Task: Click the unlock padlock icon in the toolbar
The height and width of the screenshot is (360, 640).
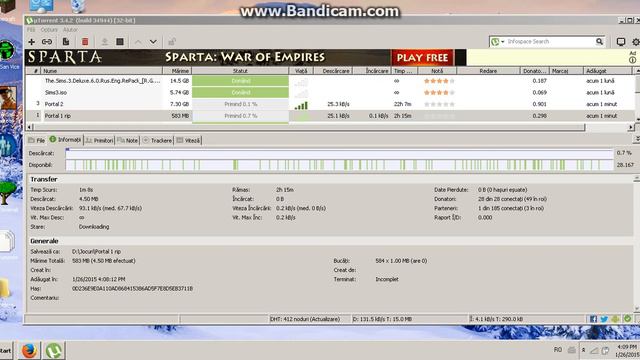Action: pos(172,42)
